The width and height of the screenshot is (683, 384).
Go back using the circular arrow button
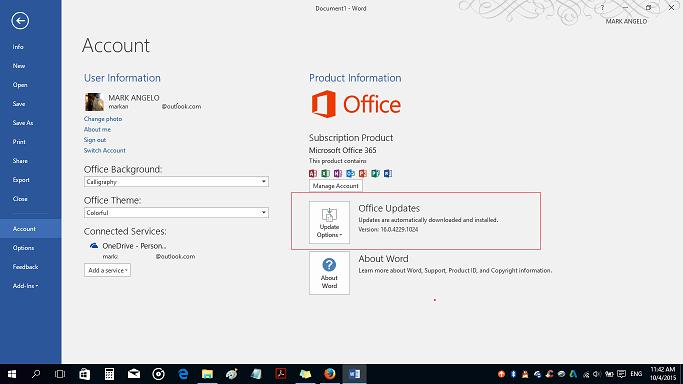point(20,20)
